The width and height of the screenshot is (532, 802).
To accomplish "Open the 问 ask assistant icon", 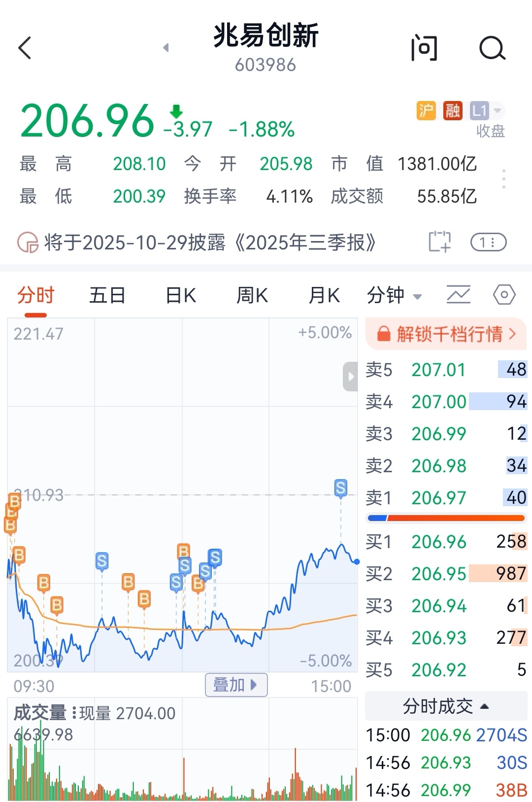I will point(424,48).
